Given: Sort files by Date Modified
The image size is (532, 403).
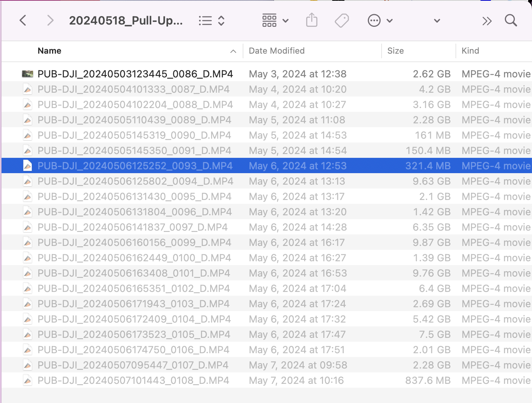Looking at the screenshot, I should click(x=276, y=51).
